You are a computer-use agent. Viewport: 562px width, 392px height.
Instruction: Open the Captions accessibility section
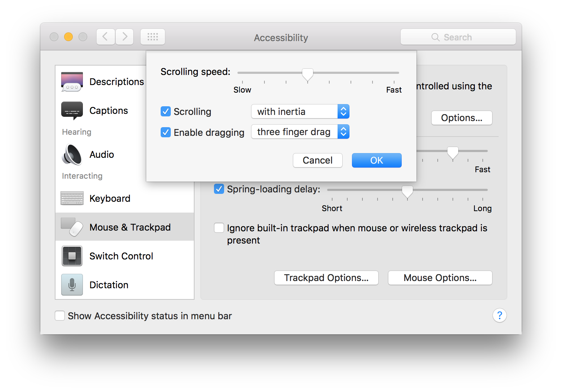pos(72,110)
